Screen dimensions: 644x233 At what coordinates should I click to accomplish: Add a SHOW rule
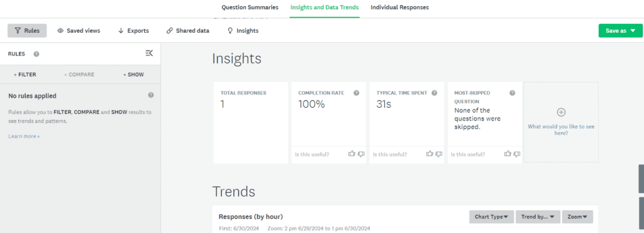133,75
